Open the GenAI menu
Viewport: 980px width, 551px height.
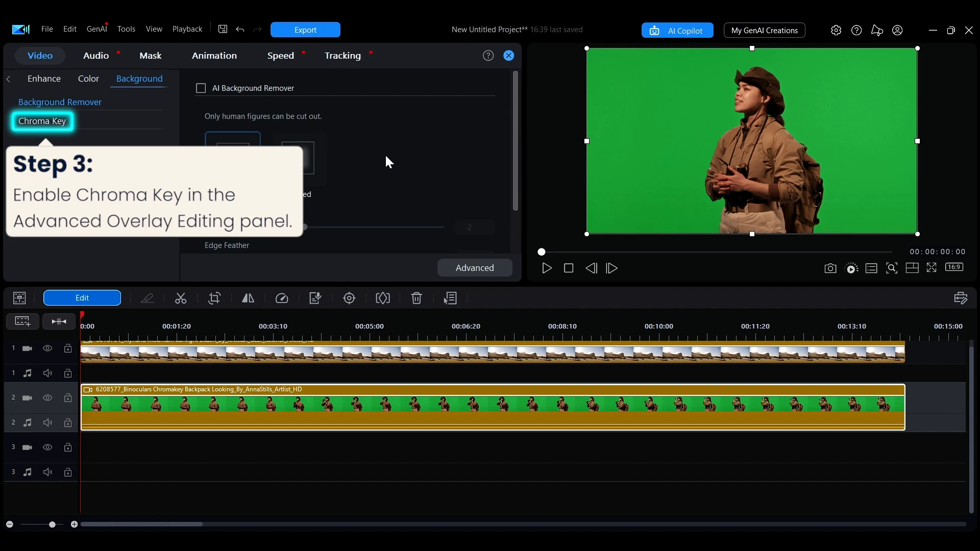click(97, 29)
